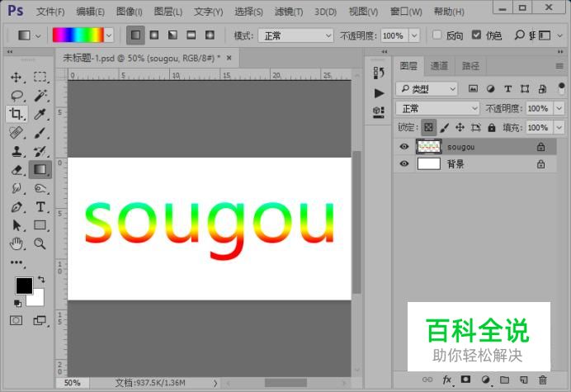Select the Lasso tool
571x392 pixels.
point(17,96)
